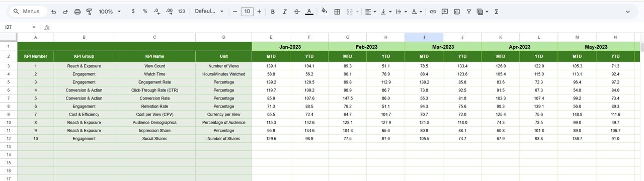Select the Cost per View (CPV) cell
Viewport: 644px width, 181px height.
point(154,114)
